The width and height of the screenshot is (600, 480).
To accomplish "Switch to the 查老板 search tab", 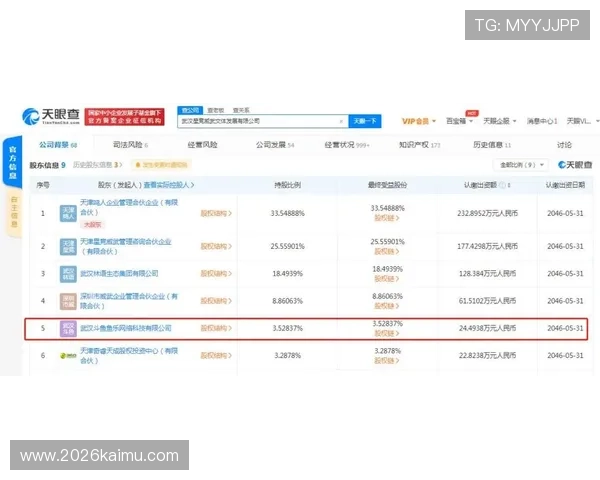I will coord(215,110).
